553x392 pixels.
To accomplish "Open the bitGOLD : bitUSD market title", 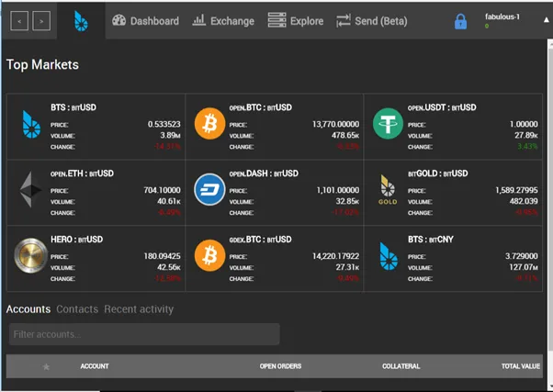I will pyautogui.click(x=438, y=174).
